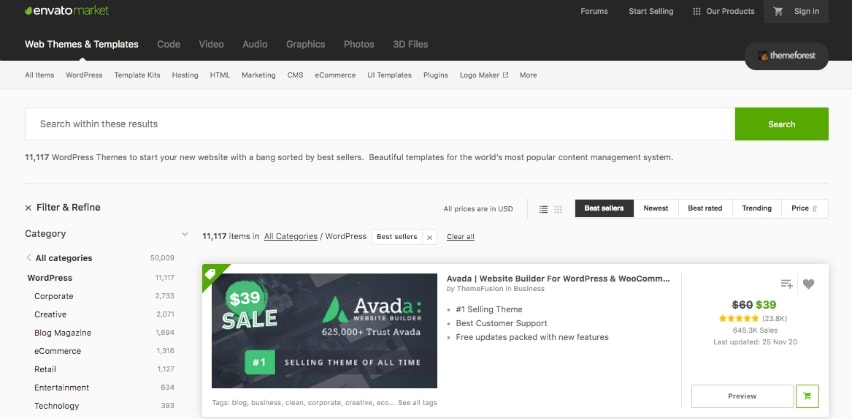The image size is (852, 419).
Task: Filter by Retail category
Action: (x=45, y=369)
